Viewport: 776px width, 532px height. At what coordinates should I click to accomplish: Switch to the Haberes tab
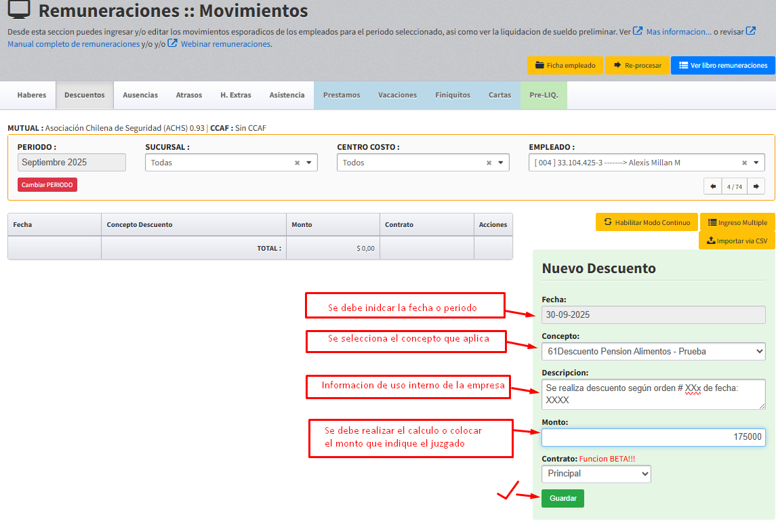(32, 96)
